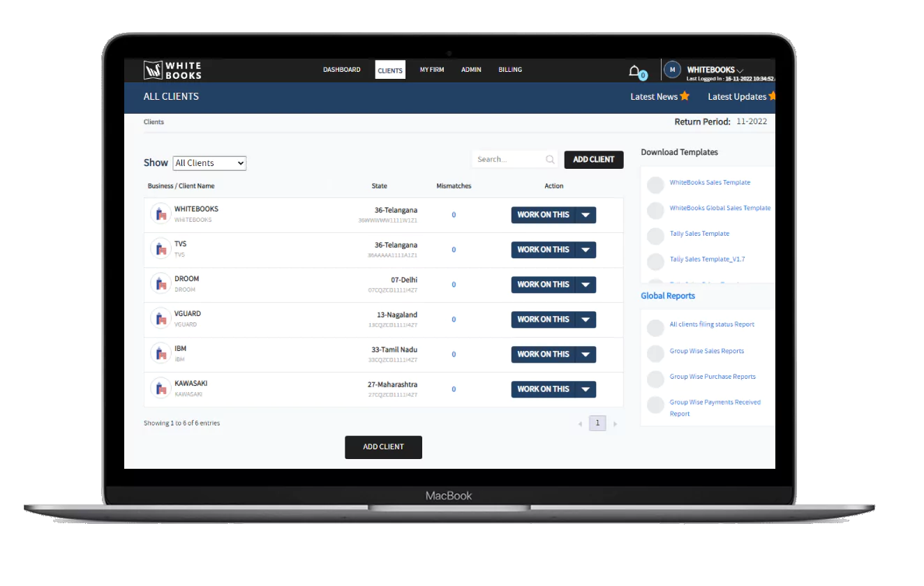Viewport: 924px width, 586px height.
Task: Expand WORK ON THIS arrow for TVS
Action: click(x=586, y=250)
